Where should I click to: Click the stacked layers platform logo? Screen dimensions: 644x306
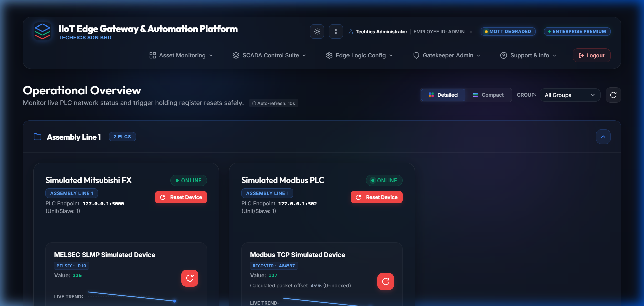[43, 31]
